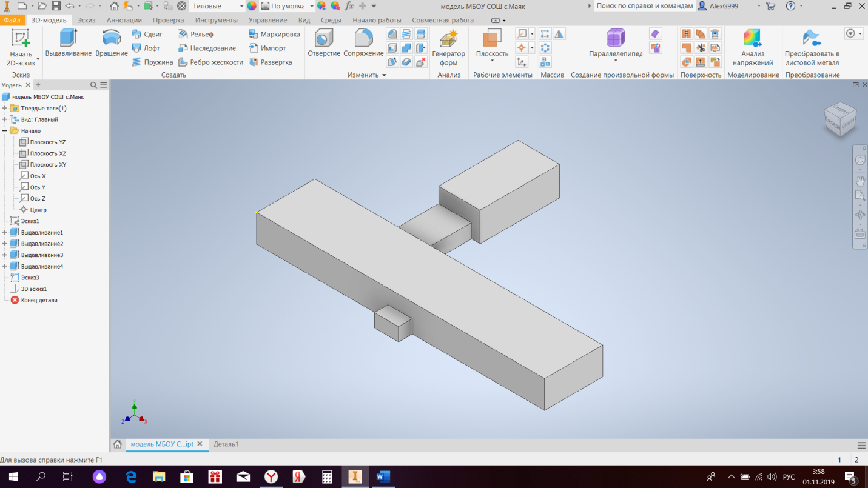Click the Пружина (Coil) button
Viewport: 868px width, 488px height.
(152, 62)
